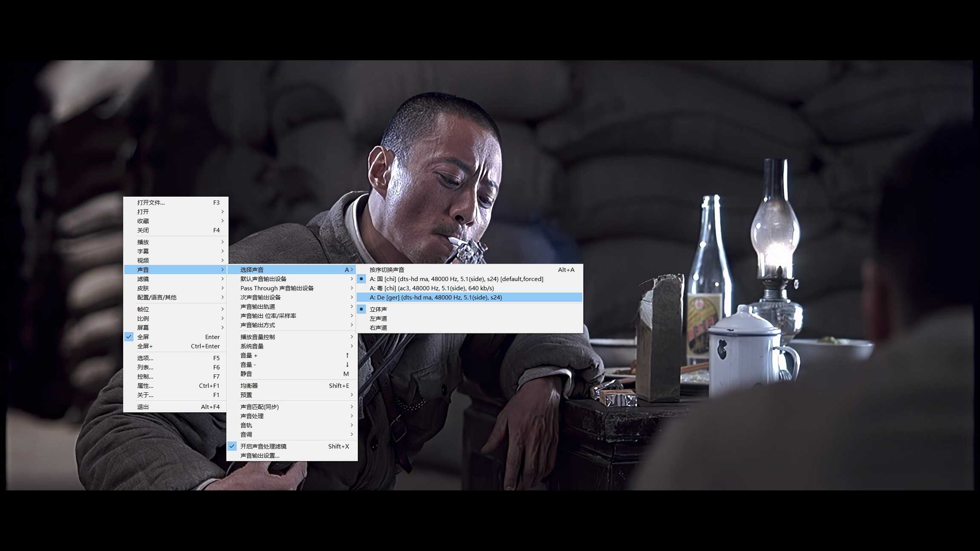Expand 声音输出轨道 submenu

292,307
